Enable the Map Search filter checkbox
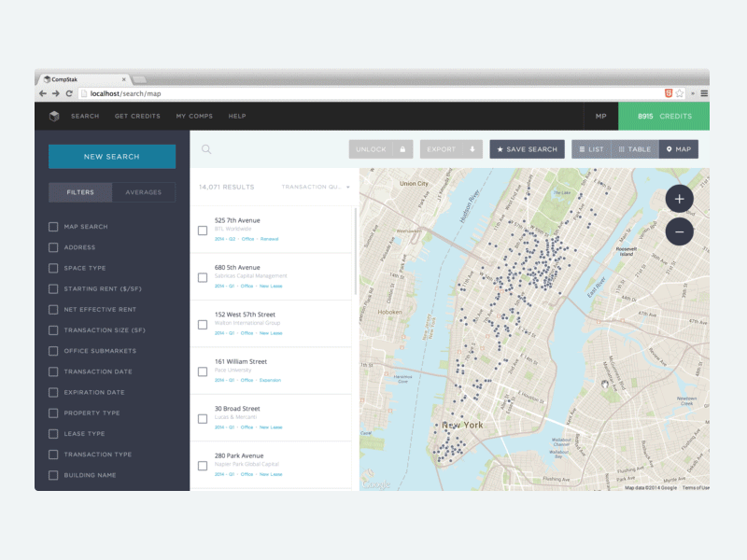747x560 pixels. pos(53,226)
